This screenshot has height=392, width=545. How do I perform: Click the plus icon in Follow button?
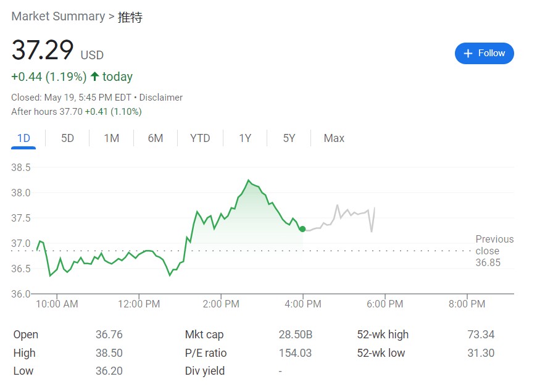pyautogui.click(x=468, y=54)
